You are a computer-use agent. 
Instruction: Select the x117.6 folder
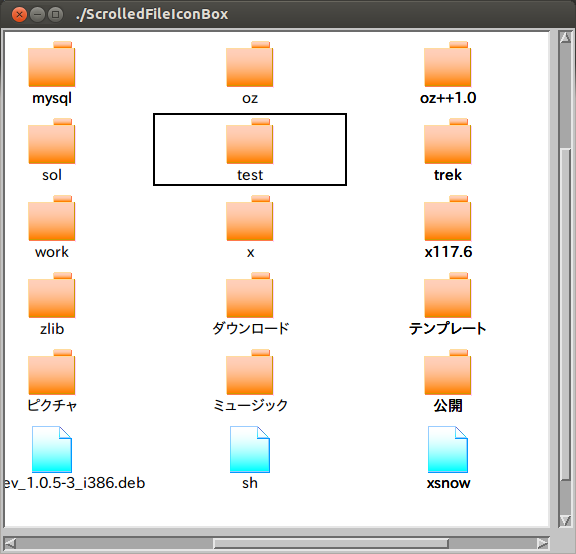[448, 218]
